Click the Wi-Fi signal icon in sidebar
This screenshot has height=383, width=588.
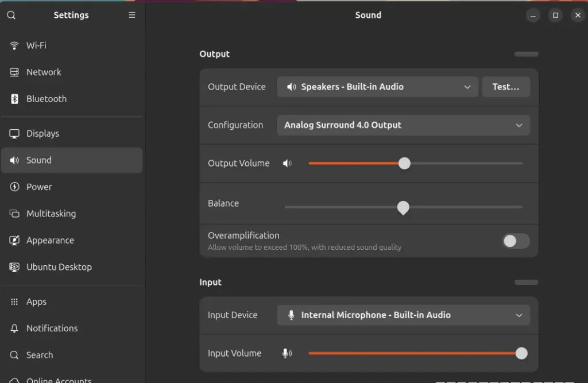[x=14, y=45]
